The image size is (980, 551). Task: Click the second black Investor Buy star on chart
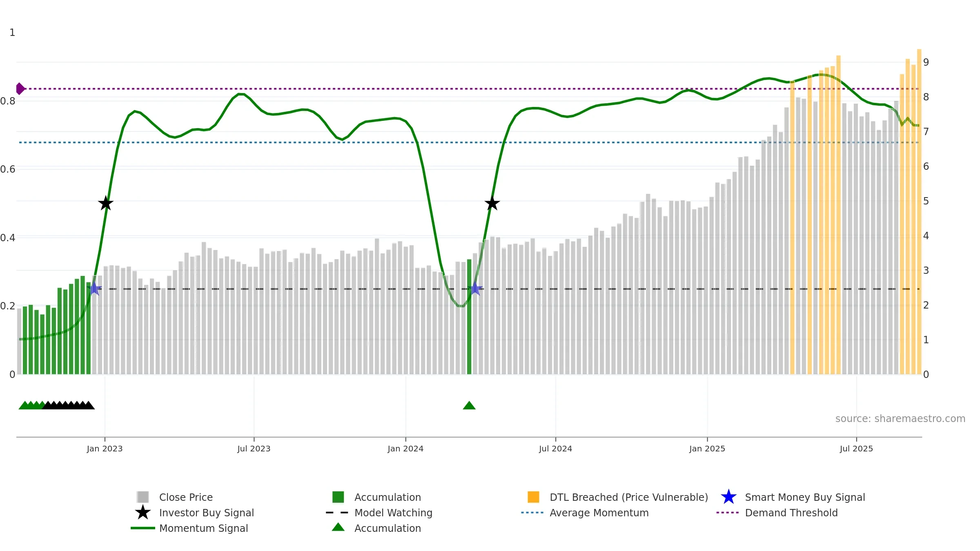click(x=492, y=203)
